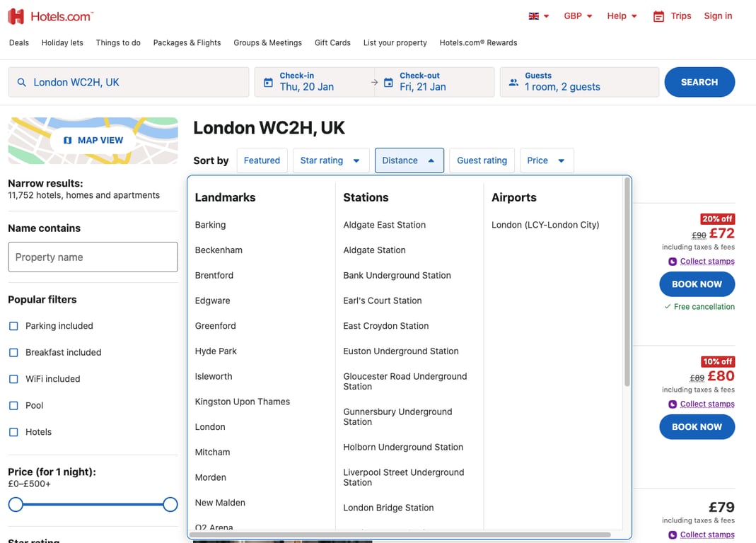Select London Bridge Station
This screenshot has width=756, height=543.
tap(388, 508)
